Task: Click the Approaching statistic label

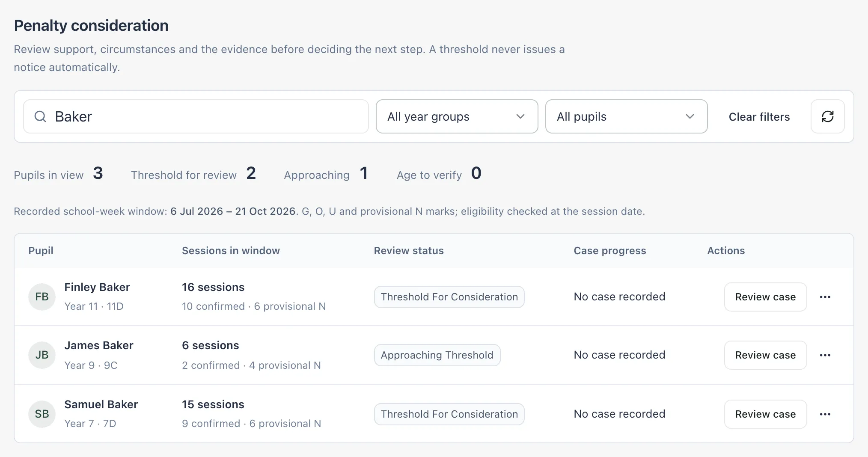Action: 317,175
